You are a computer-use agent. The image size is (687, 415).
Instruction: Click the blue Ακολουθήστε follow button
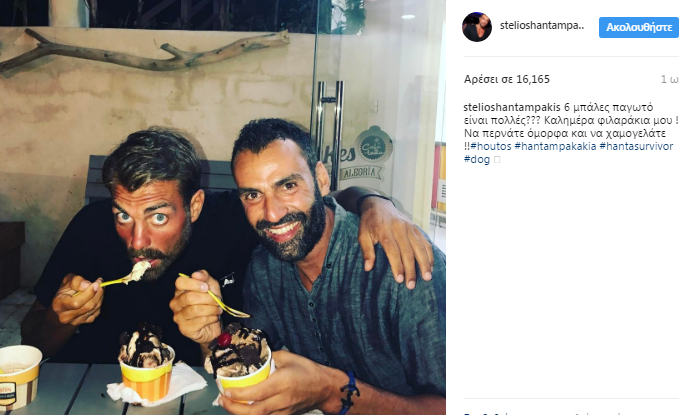pos(638,28)
